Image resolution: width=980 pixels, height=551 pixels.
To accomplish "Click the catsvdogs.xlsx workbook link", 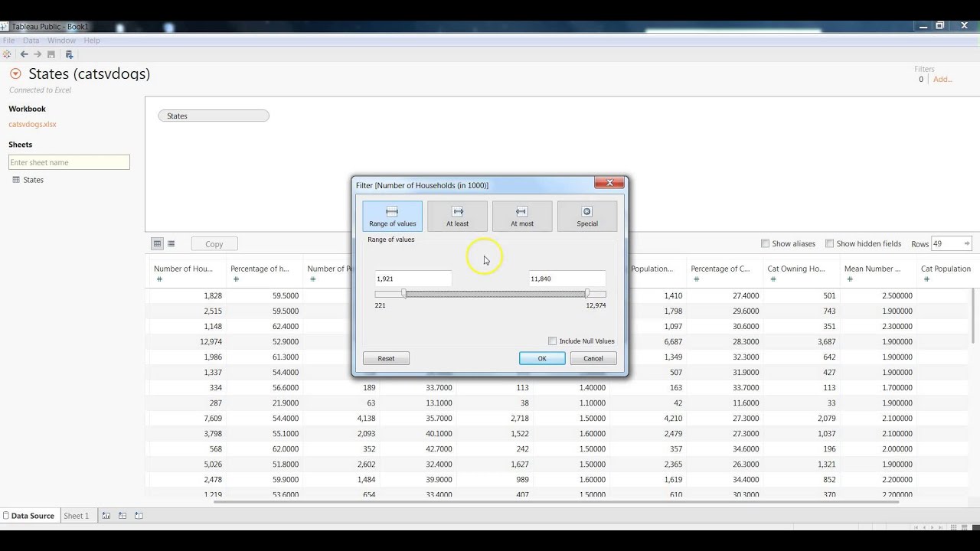I will tap(32, 124).
